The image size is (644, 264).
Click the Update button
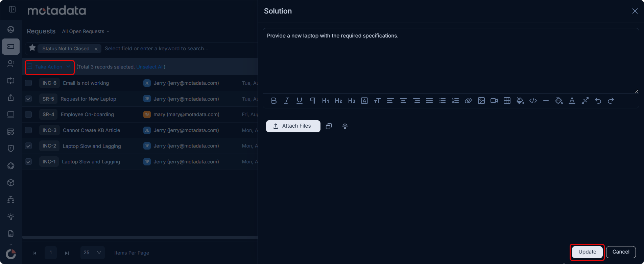587,252
